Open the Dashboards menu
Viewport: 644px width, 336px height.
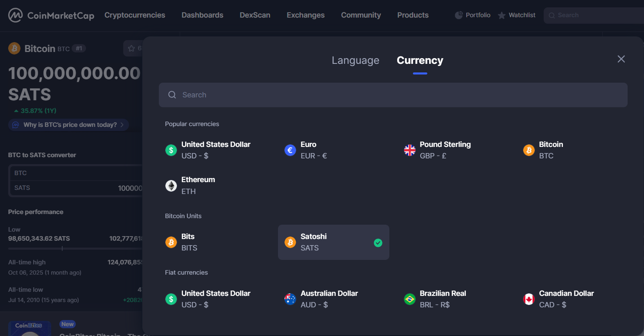[x=202, y=15]
